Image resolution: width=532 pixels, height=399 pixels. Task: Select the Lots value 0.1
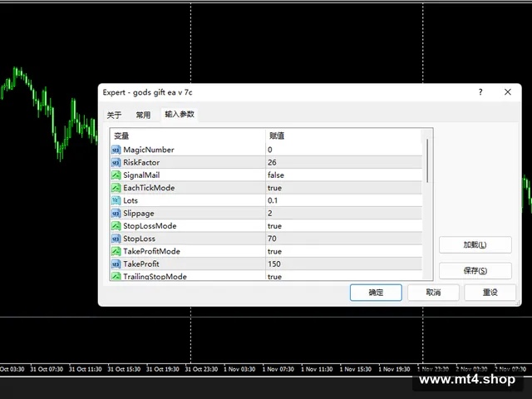[273, 200]
